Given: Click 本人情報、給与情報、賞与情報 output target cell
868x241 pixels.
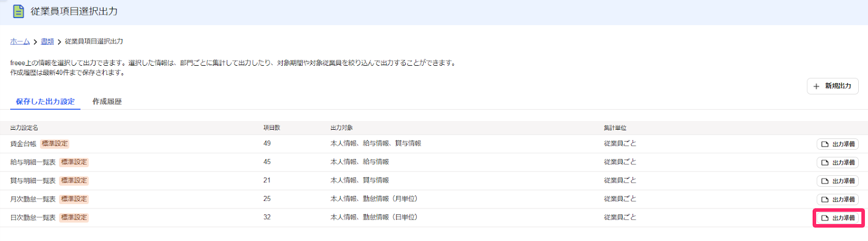Looking at the screenshot, I should 376,143.
